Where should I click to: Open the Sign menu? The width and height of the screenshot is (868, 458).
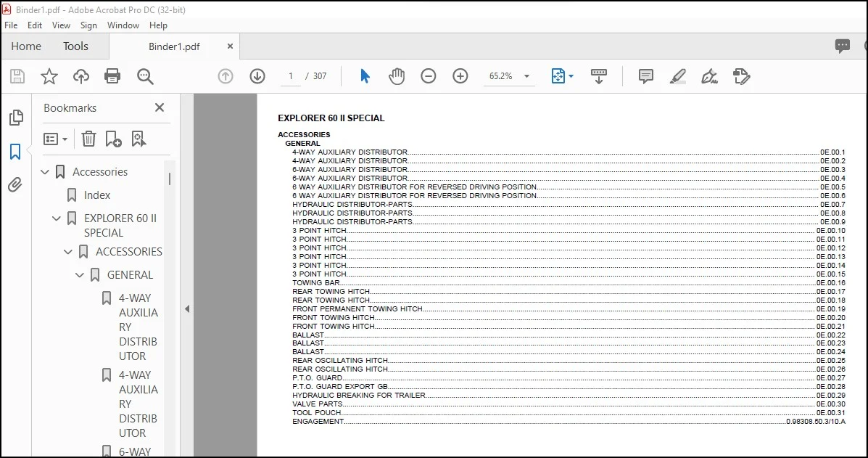(x=88, y=25)
